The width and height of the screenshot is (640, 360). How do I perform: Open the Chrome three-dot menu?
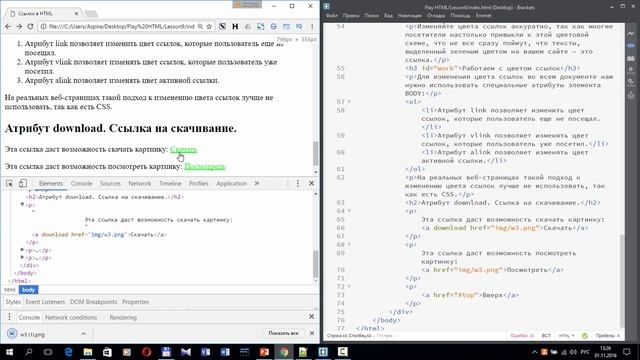click(x=312, y=26)
